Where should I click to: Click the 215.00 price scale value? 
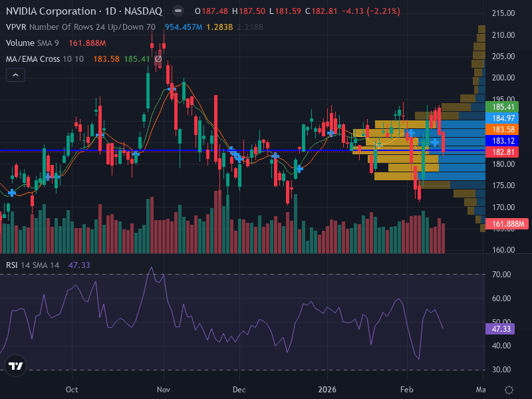click(503, 13)
